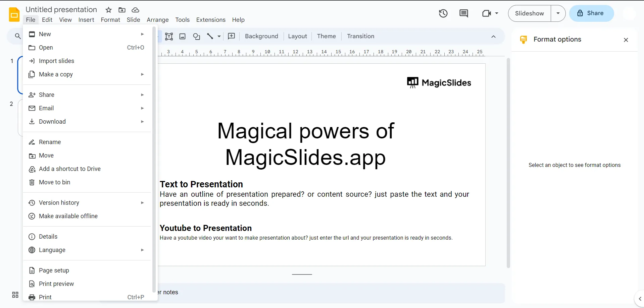Collapse the toolbar with chevron up

pyautogui.click(x=493, y=37)
